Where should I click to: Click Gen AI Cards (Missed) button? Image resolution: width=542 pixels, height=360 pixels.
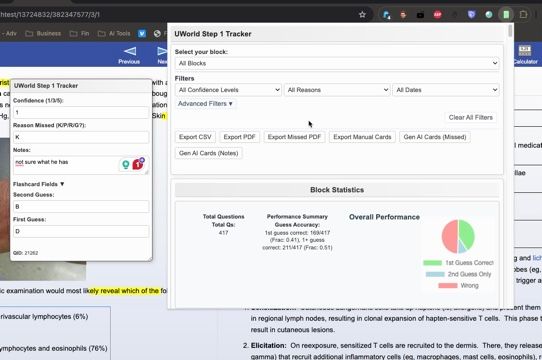[435, 137]
